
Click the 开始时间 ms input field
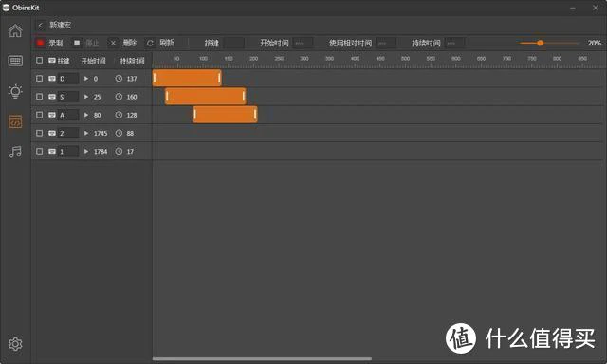pyautogui.click(x=303, y=43)
